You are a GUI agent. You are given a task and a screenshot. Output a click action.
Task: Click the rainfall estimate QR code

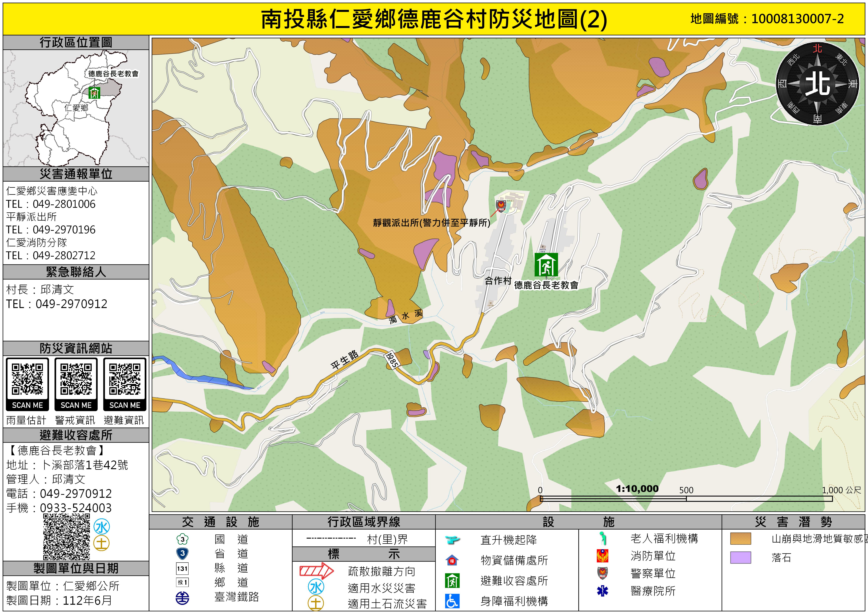pos(27,379)
